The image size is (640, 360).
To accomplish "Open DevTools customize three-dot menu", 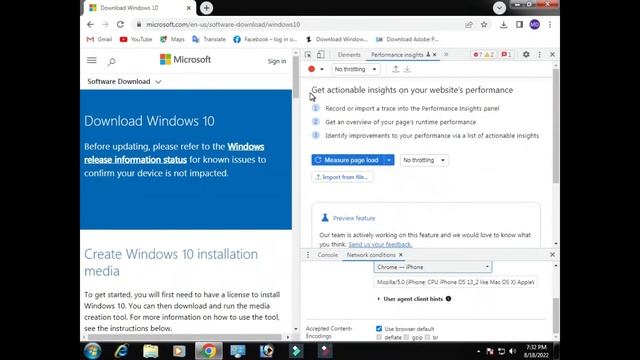I will click(x=540, y=54).
